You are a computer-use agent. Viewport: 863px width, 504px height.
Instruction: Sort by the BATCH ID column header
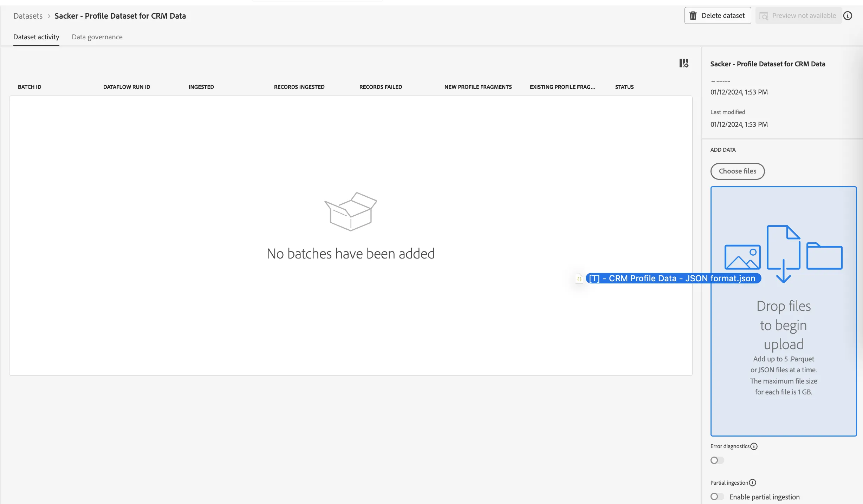pos(30,87)
